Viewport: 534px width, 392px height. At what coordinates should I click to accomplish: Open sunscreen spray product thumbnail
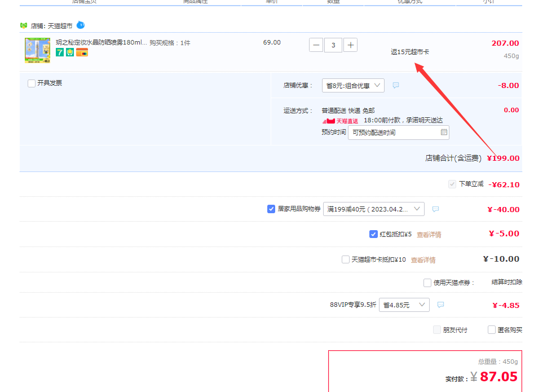click(x=37, y=50)
